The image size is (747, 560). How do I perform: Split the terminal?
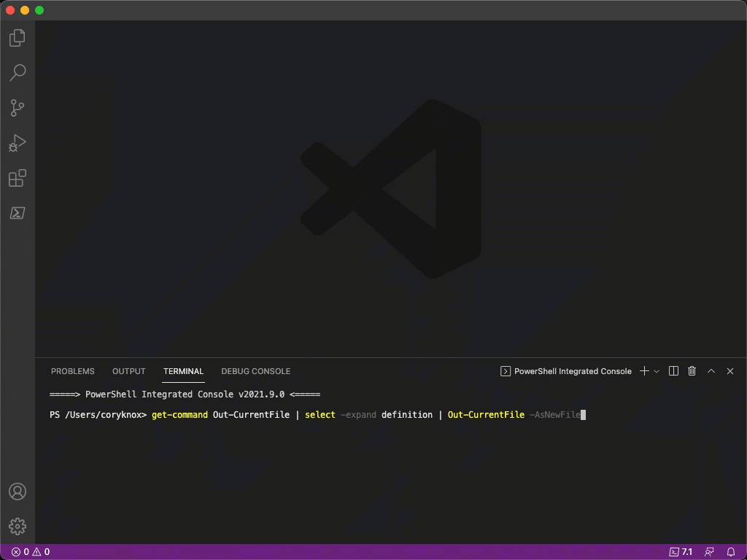673,371
